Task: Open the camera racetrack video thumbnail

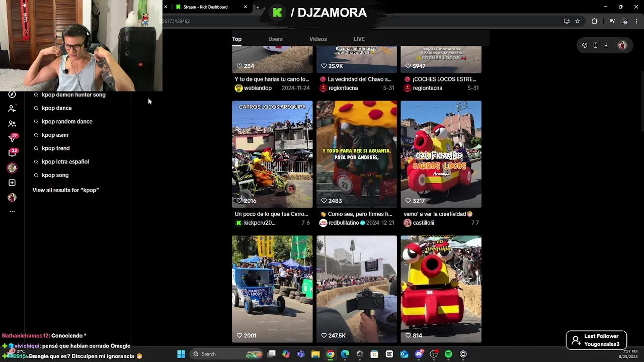Action: click(x=357, y=289)
